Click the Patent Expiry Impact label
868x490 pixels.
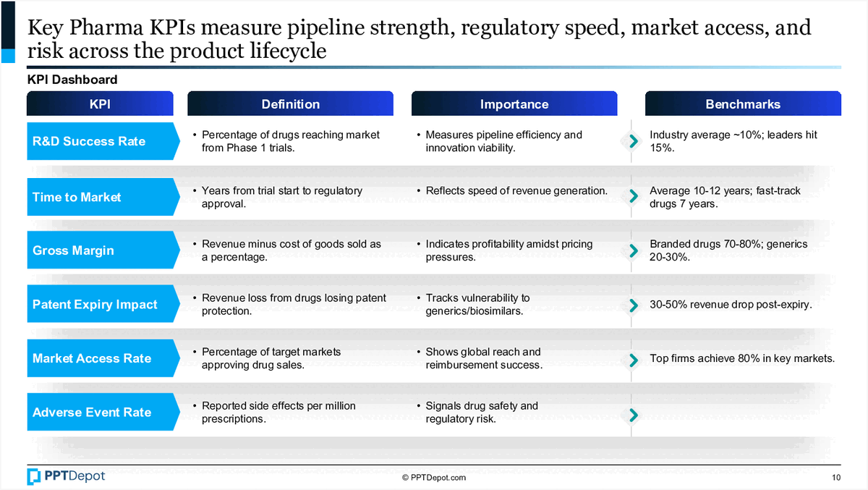coord(95,305)
